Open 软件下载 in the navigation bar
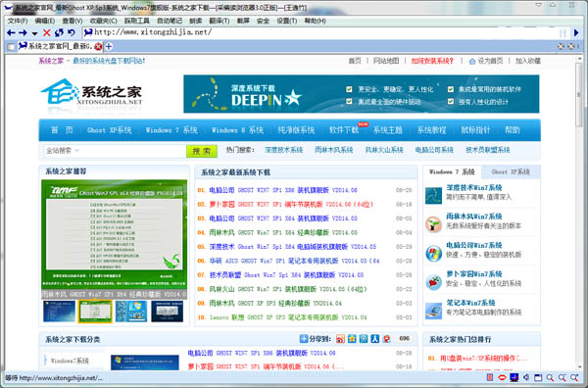Screen dimensions: 588x388 point(344,130)
